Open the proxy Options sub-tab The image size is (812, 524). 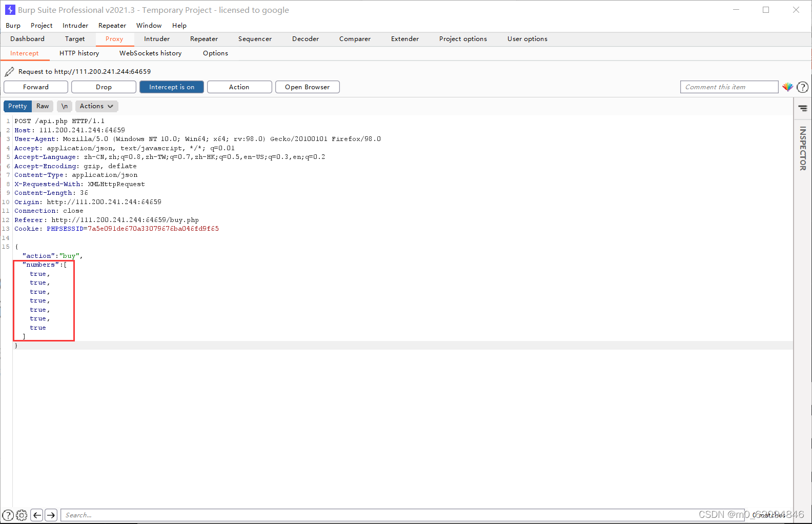coord(215,53)
